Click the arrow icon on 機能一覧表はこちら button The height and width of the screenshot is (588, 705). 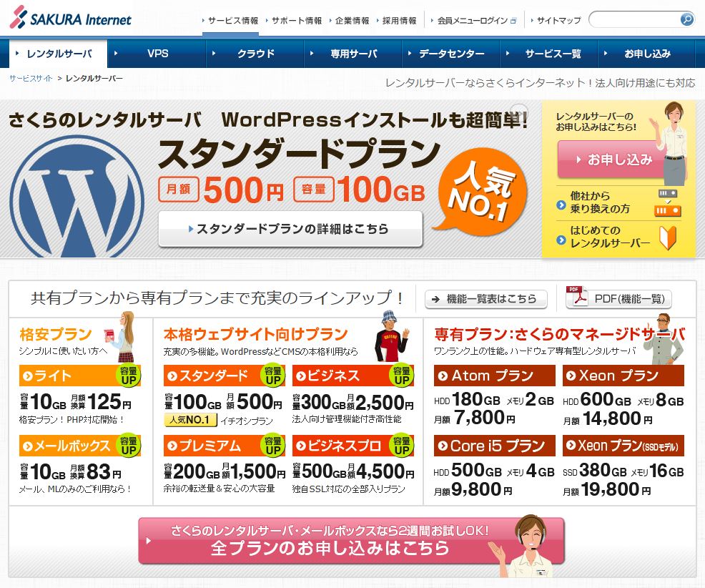(435, 299)
